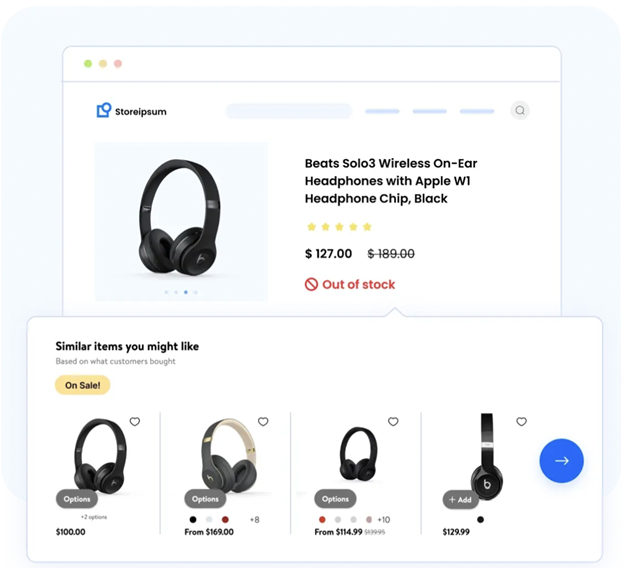Viewport: 624px width, 568px height.
Task: Click heart on the From $114.99 headphones
Action: click(x=393, y=422)
